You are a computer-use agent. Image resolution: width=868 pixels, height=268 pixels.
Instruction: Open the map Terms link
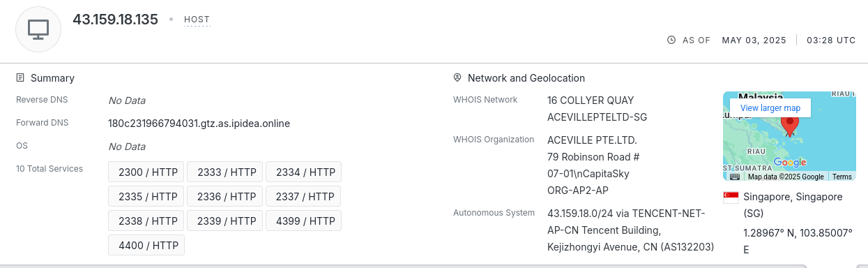coord(842,177)
